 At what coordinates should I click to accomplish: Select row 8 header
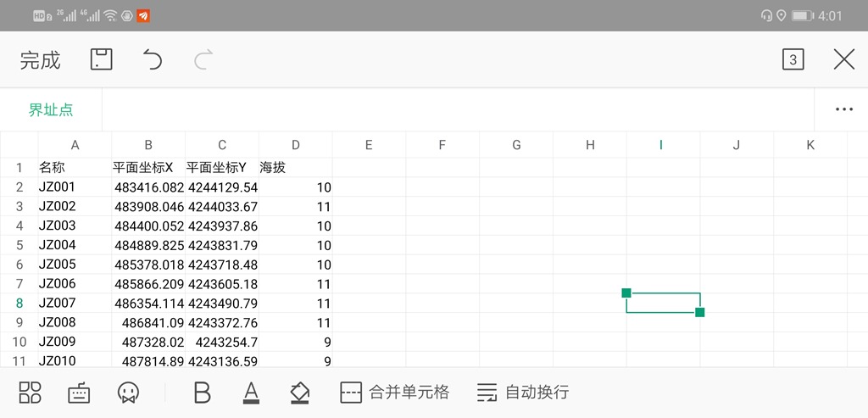[x=19, y=303]
